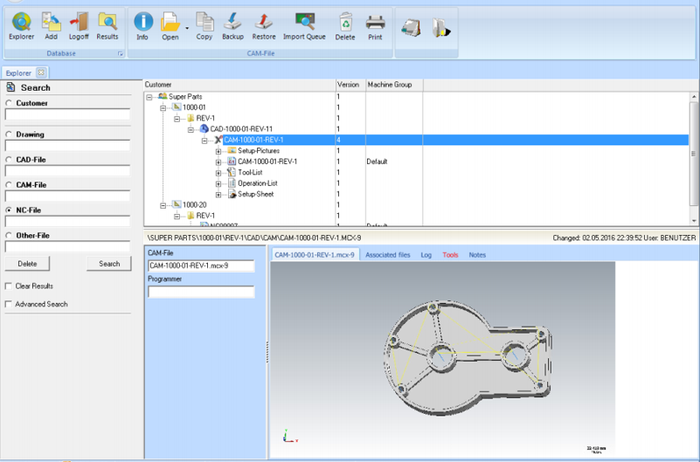This screenshot has width=700, height=462.
Task: Select the Setup-Pictures tree item
Action: 258,151
